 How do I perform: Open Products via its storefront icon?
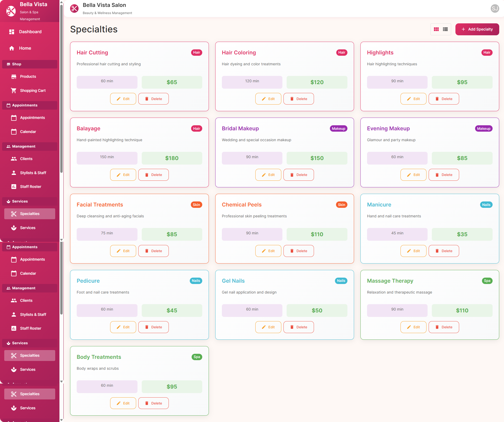(14, 77)
